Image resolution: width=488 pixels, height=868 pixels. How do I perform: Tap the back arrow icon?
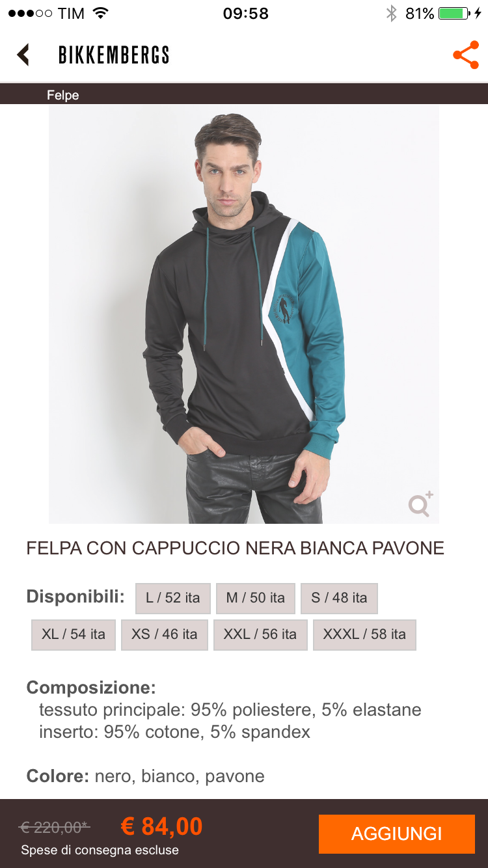click(23, 55)
